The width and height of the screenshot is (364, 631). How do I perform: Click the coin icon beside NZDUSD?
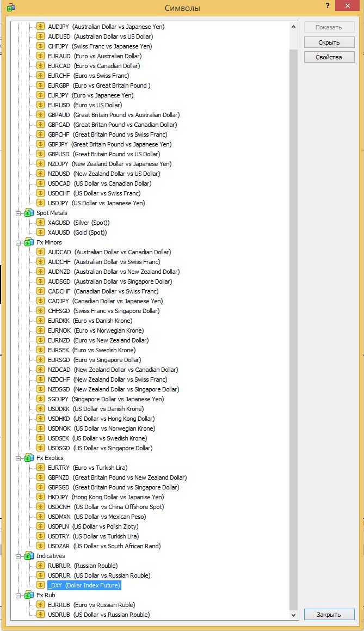tap(41, 174)
